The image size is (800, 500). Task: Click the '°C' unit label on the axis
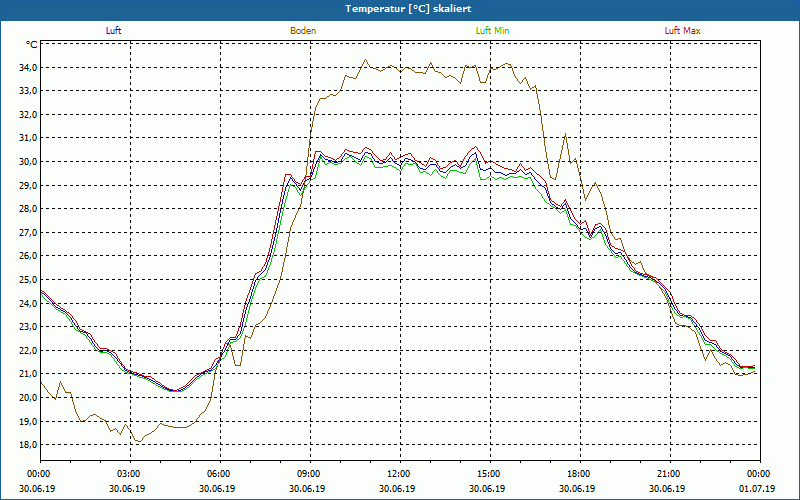pos(32,45)
